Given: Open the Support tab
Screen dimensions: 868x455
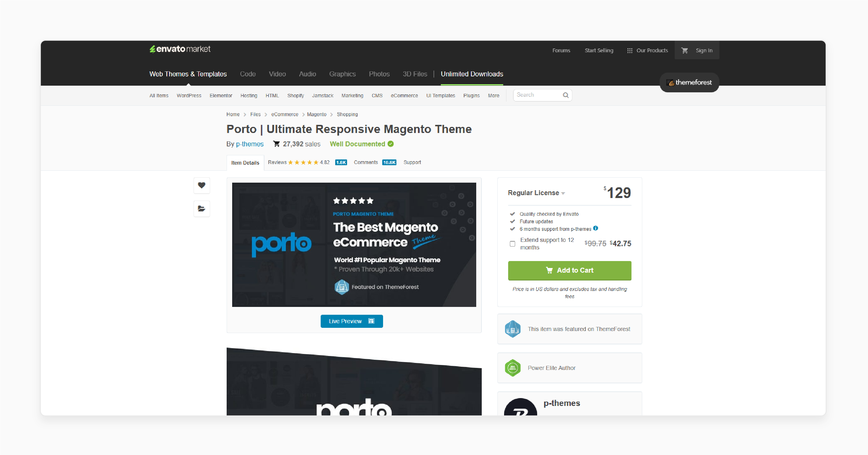Looking at the screenshot, I should point(412,162).
